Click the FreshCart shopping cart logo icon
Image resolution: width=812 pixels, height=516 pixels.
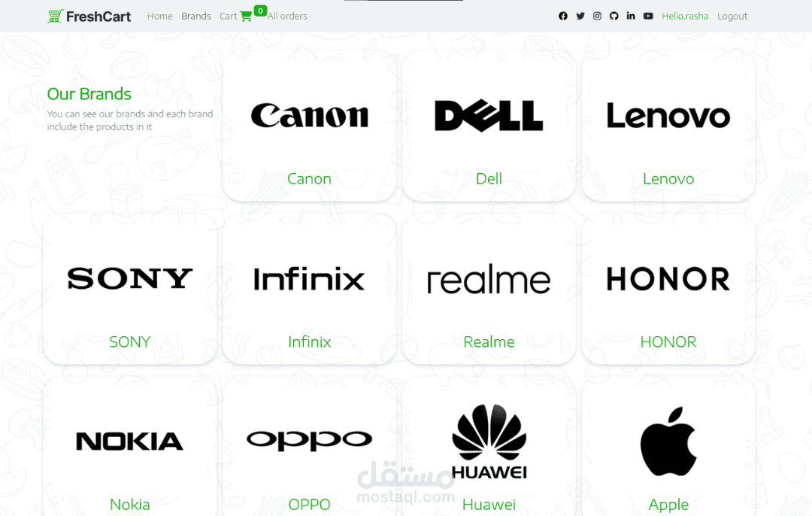[55, 16]
